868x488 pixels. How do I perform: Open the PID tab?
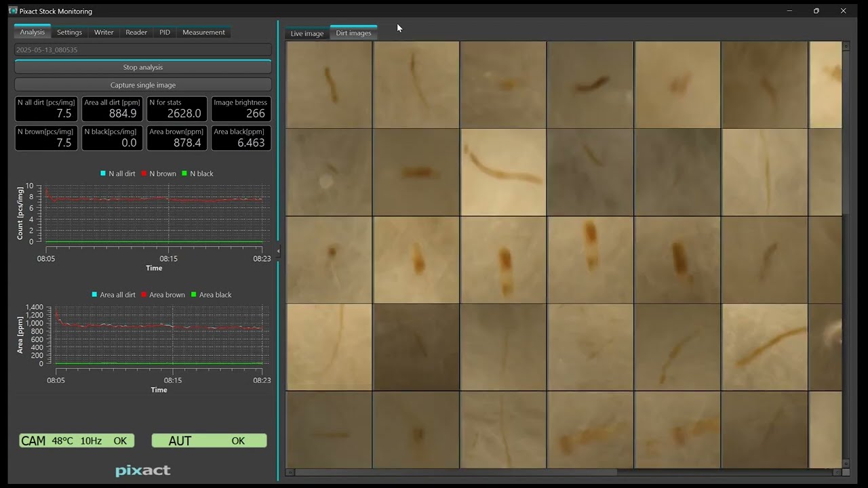pyautogui.click(x=165, y=32)
